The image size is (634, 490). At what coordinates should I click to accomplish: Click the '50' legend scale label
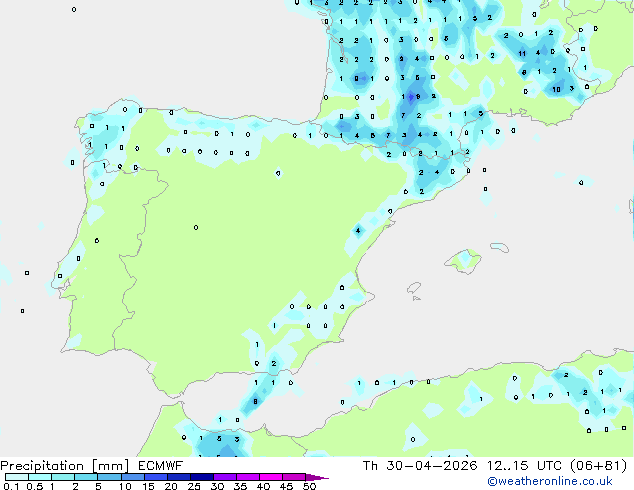tap(309, 486)
